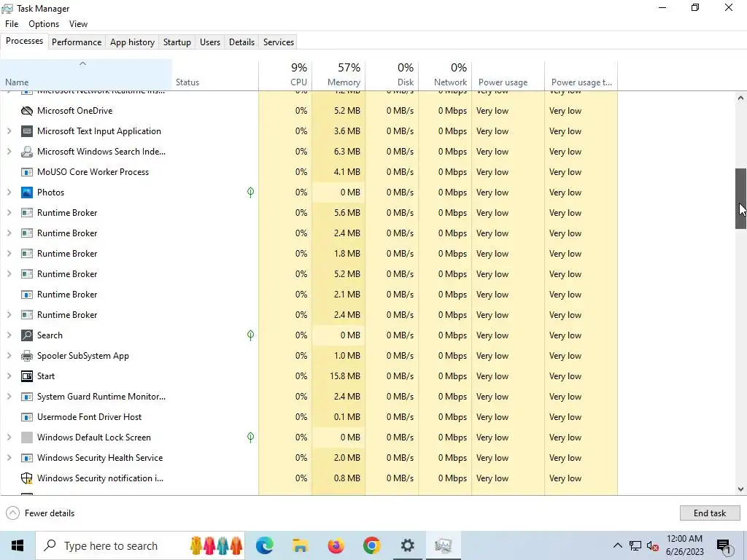Click the Windows Security notification shield icon

click(27, 478)
